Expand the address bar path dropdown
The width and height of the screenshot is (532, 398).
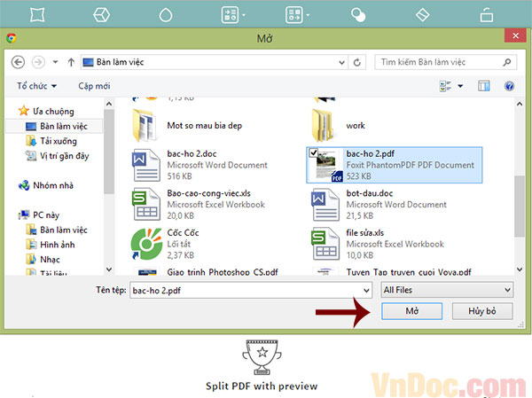click(341, 62)
